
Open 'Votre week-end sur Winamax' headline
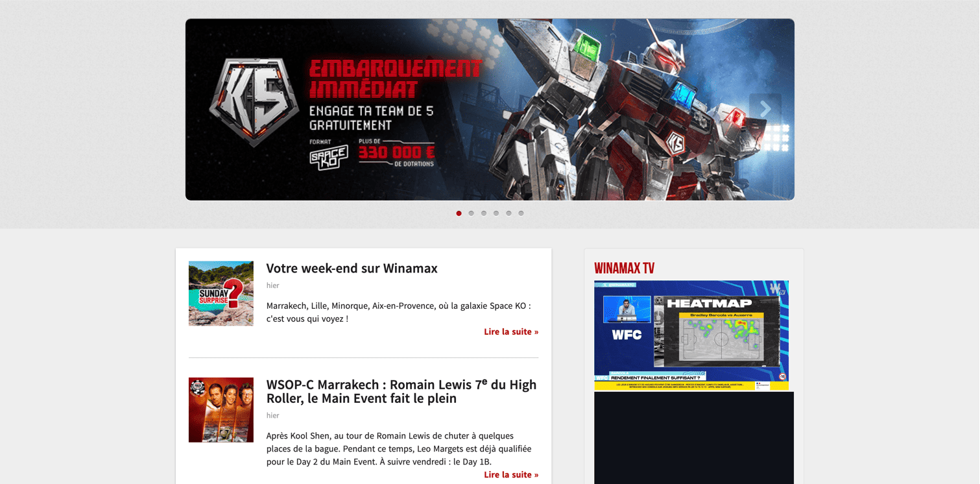(352, 268)
